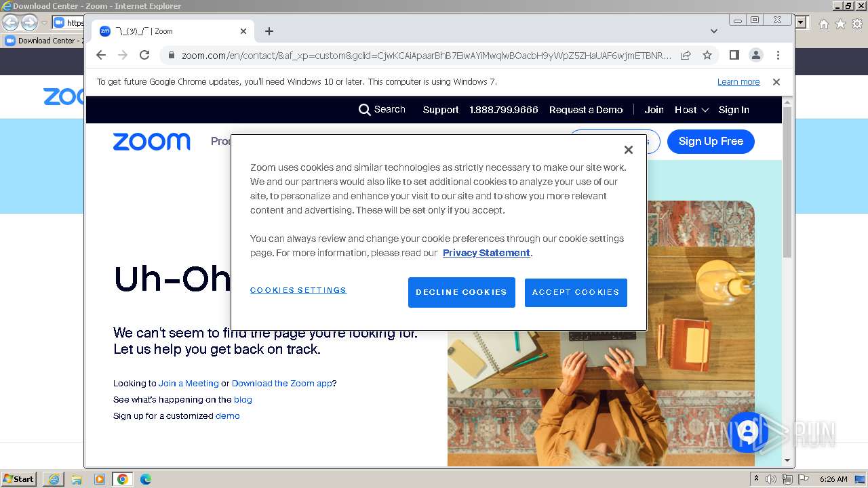Image resolution: width=868 pixels, height=488 pixels.
Task: Go forward in the Internet Explorer window
Action: [29, 22]
